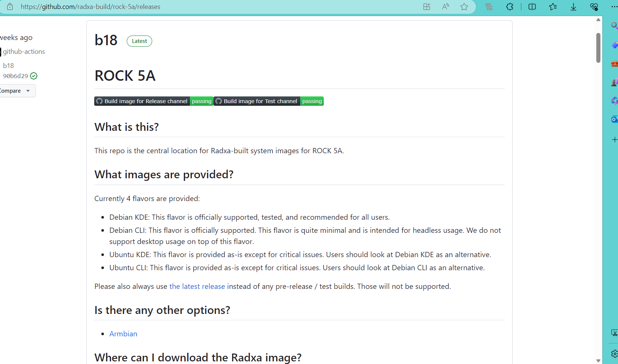This screenshot has height=364, width=618.
Task: Open sidebar Microsoft 365 icon
Action: tap(614, 101)
